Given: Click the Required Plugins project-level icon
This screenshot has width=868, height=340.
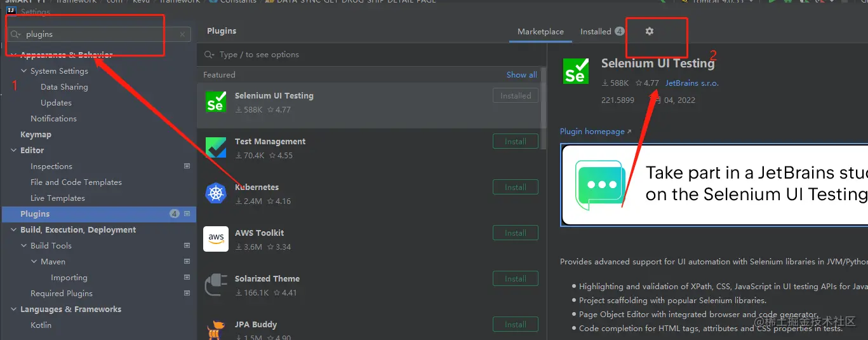Looking at the screenshot, I should point(187,293).
